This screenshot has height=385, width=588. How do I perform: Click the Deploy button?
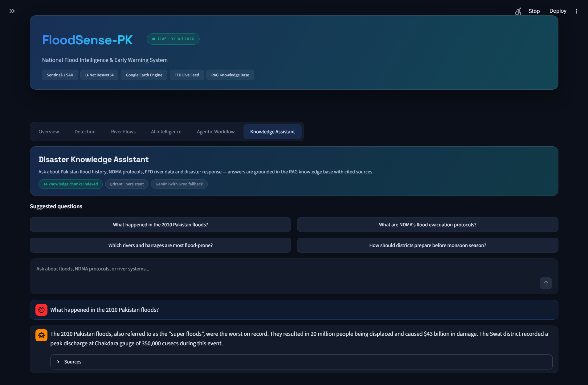pos(558,11)
